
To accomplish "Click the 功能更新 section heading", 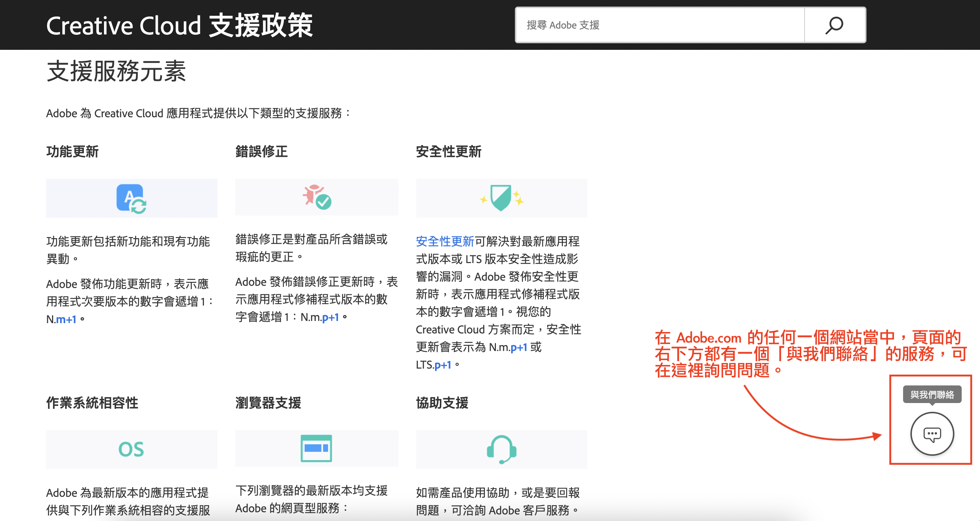I will point(72,151).
